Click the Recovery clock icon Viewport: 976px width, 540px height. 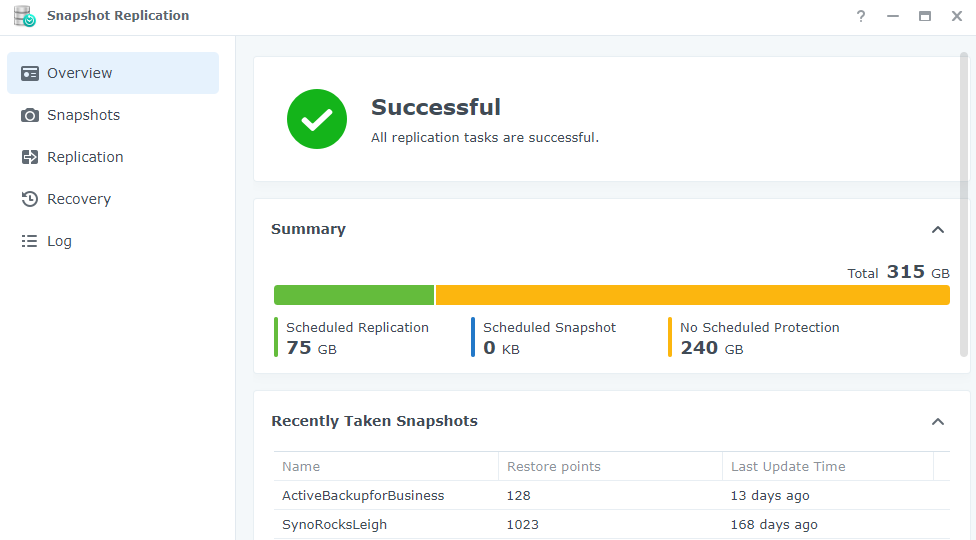pos(29,199)
